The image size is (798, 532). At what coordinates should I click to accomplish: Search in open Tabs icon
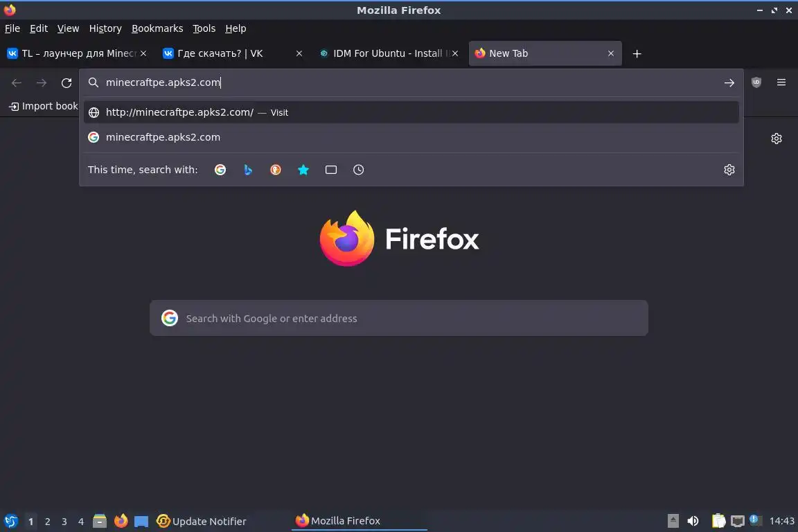(331, 170)
